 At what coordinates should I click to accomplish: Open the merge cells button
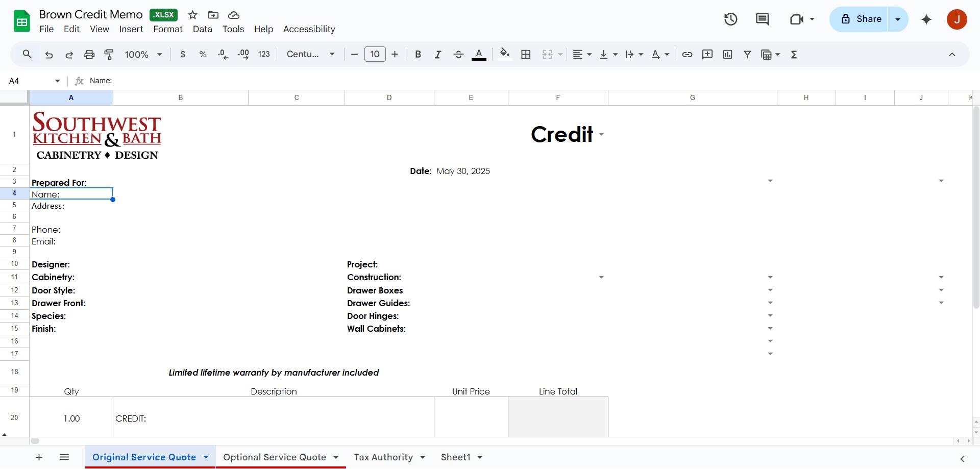[x=547, y=54]
